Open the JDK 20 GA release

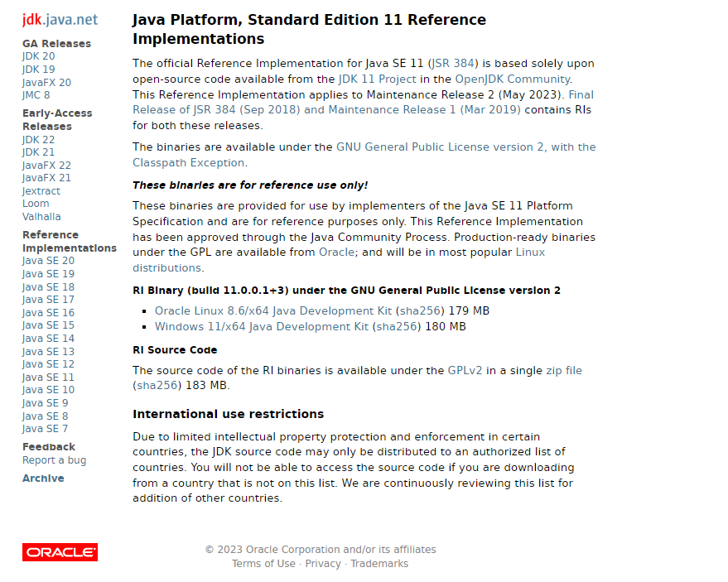tap(39, 56)
